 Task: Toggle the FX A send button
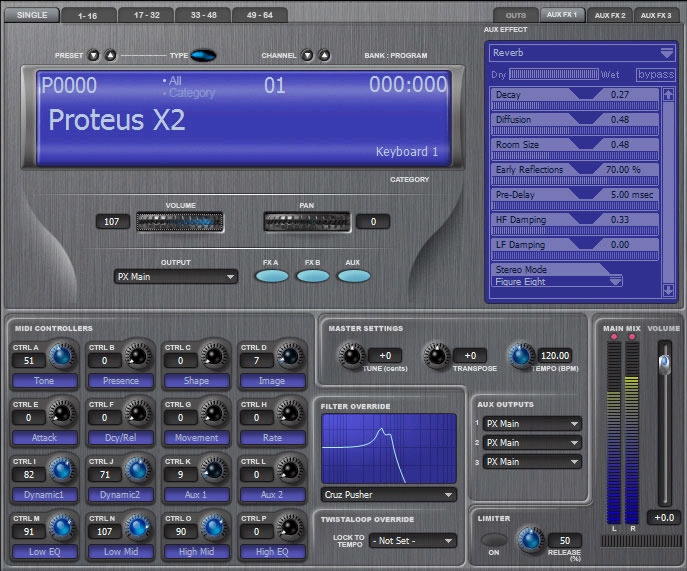point(272,276)
